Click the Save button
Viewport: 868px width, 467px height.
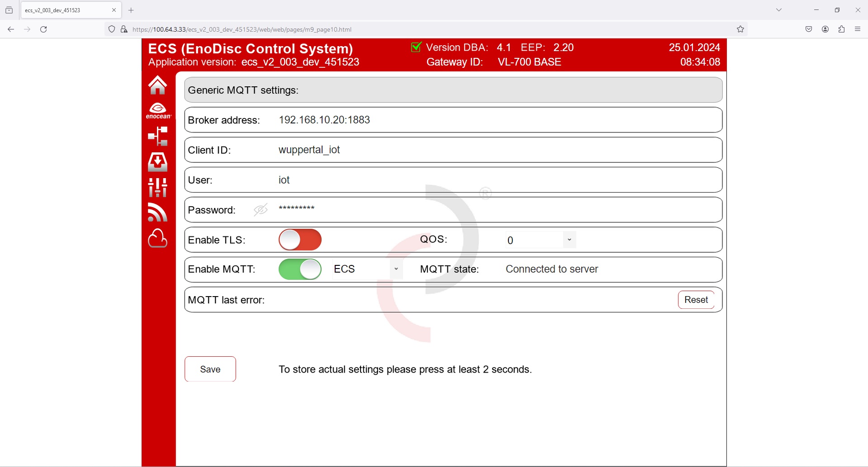coord(210,369)
